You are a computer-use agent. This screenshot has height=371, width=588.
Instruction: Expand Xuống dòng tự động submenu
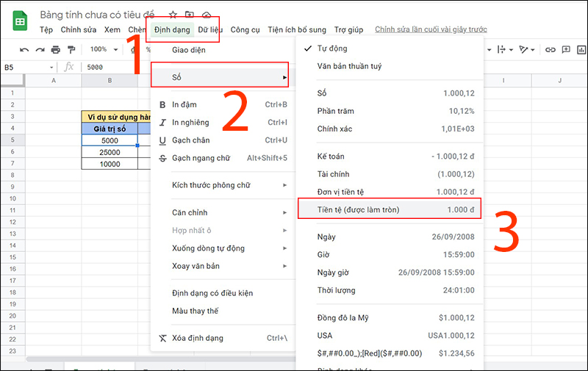point(223,248)
